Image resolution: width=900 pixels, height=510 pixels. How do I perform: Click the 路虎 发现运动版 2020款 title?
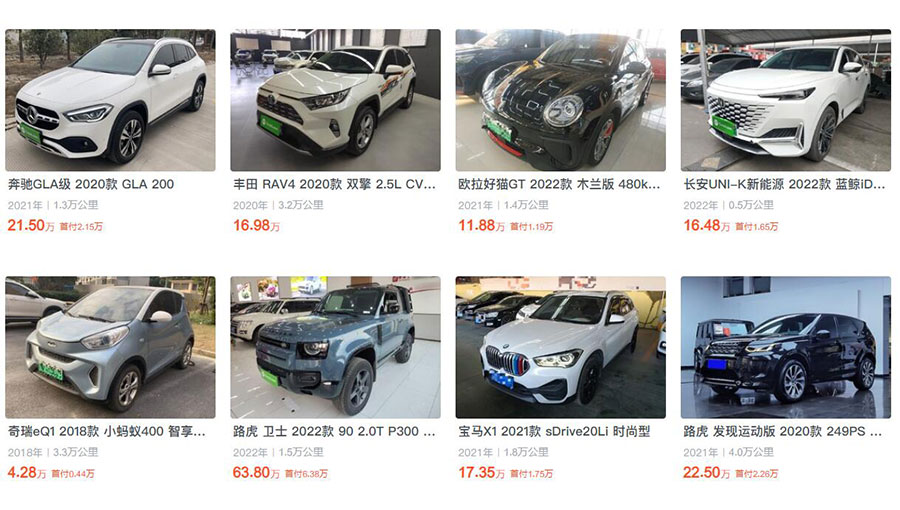point(782,431)
